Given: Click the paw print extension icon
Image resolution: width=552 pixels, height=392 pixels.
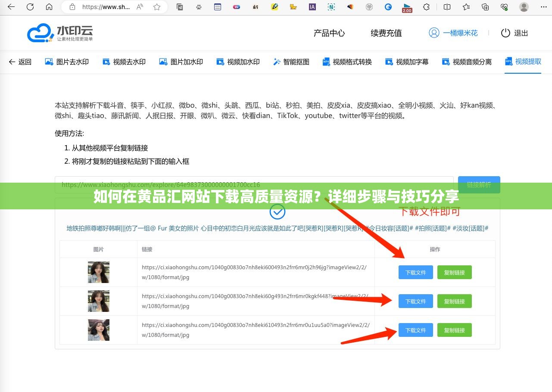Looking at the screenshot, I should [x=199, y=7].
